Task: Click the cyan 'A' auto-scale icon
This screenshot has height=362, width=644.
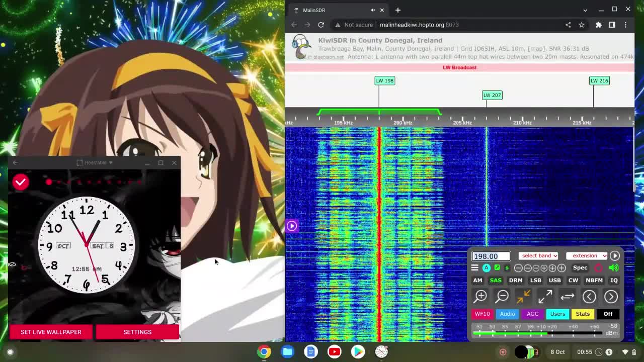Action: (487, 268)
